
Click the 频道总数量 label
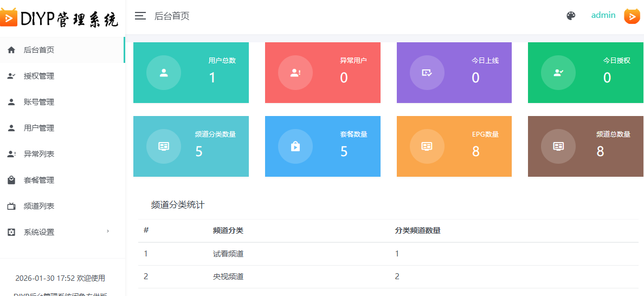613,134
